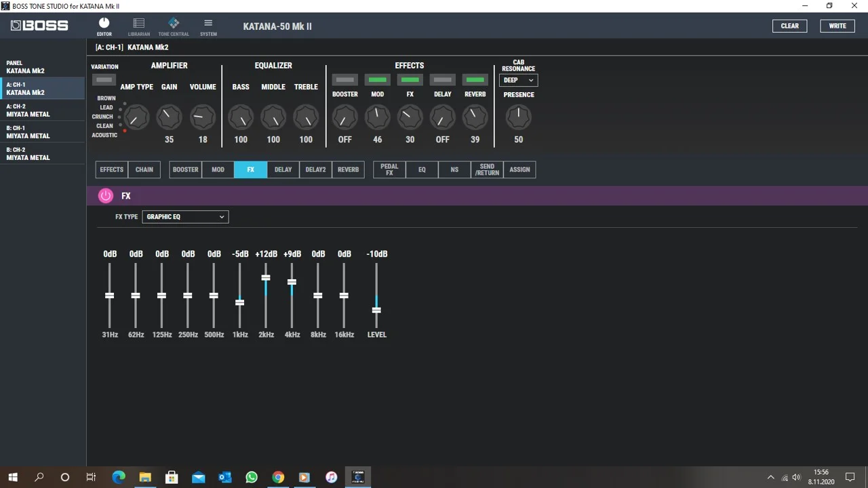Click the FX effect level knob
The image size is (868, 488).
tap(410, 117)
